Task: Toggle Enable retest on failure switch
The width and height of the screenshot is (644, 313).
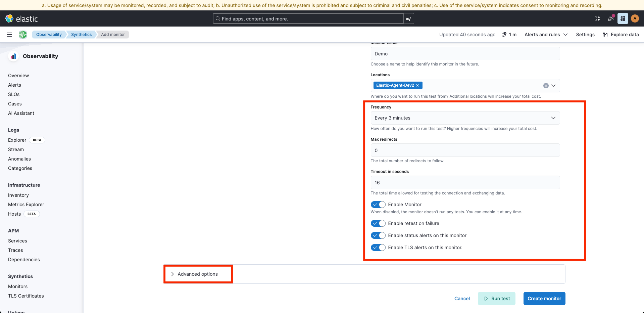Action: [378, 223]
